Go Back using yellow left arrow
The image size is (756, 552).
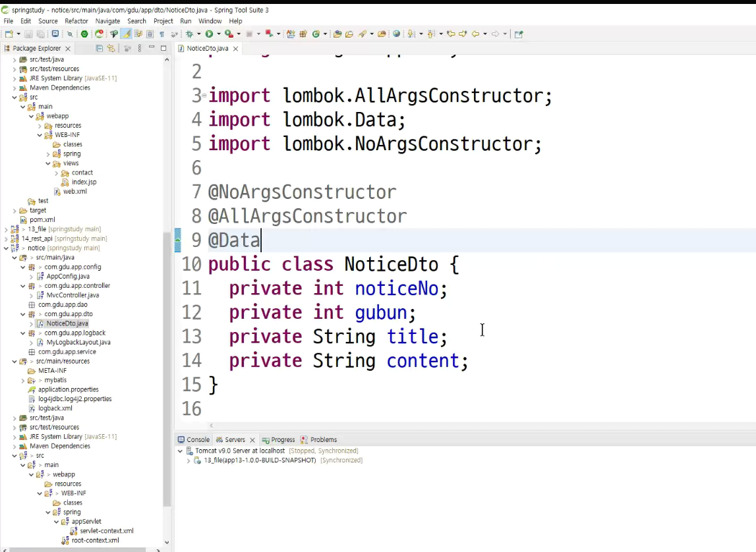[475, 34]
